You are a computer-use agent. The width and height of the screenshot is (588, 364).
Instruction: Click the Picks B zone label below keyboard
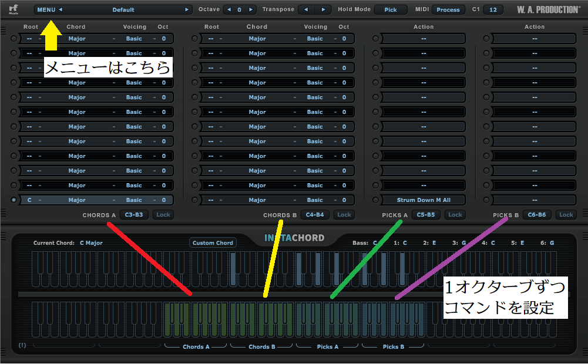pos(394,347)
